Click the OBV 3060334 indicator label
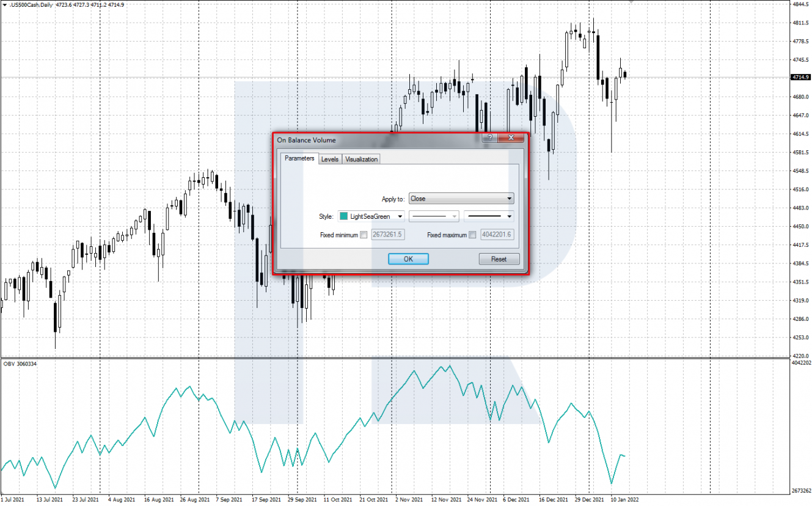 [20, 364]
